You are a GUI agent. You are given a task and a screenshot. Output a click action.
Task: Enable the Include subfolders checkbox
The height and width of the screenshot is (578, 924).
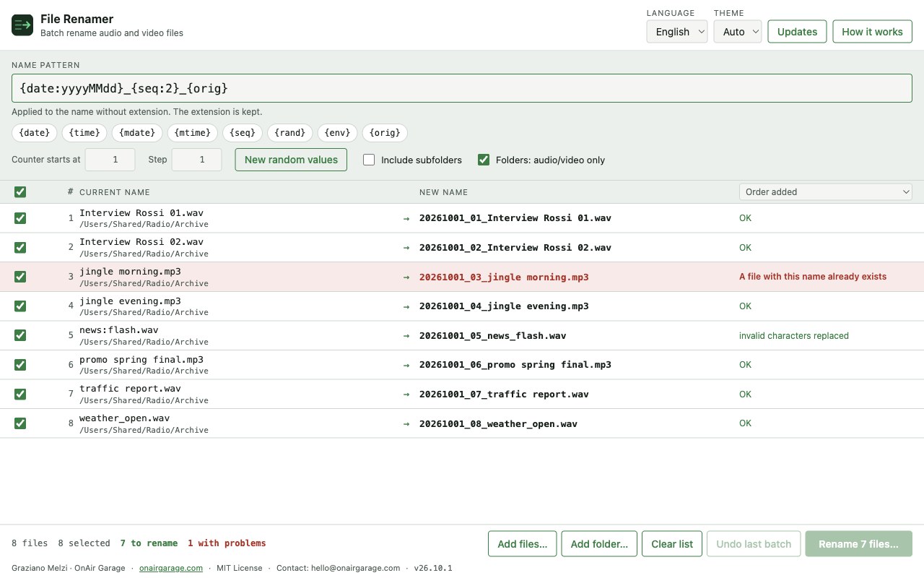[369, 160]
